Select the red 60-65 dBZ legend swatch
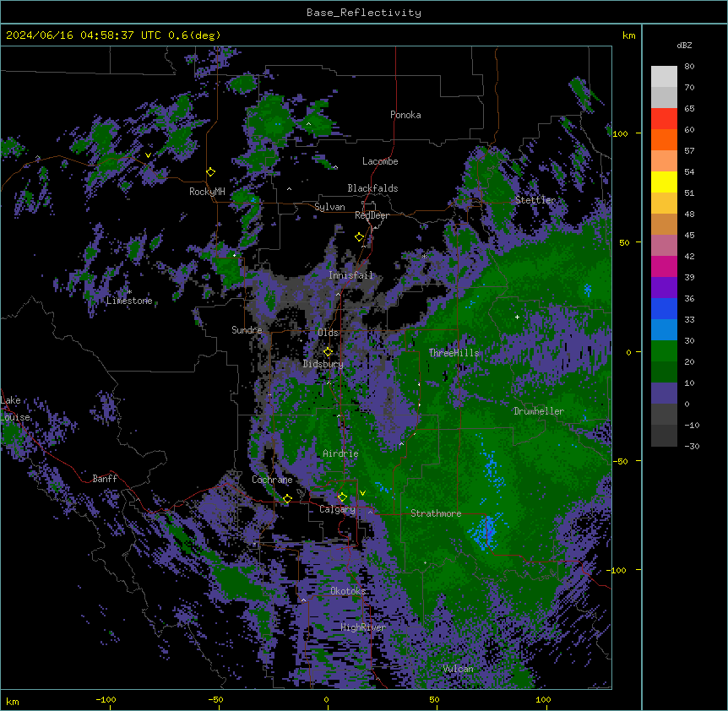Viewport: 728px width, 711px height. click(664, 119)
